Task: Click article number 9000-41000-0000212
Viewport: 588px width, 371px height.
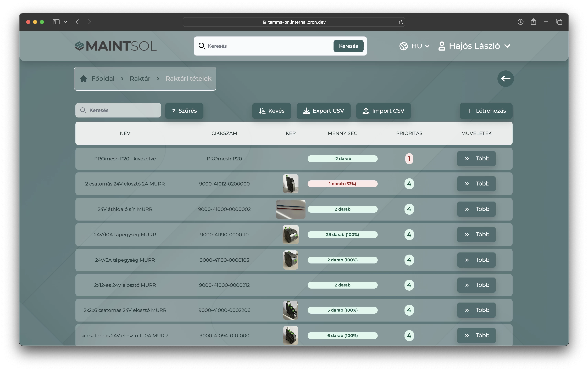Action: tap(224, 285)
